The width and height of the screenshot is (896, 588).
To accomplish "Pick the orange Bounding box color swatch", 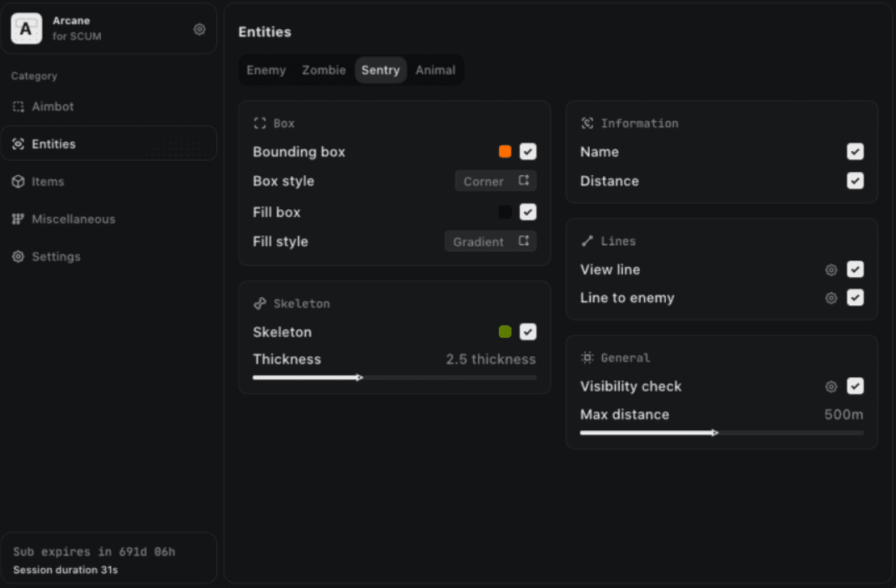I will pos(505,152).
